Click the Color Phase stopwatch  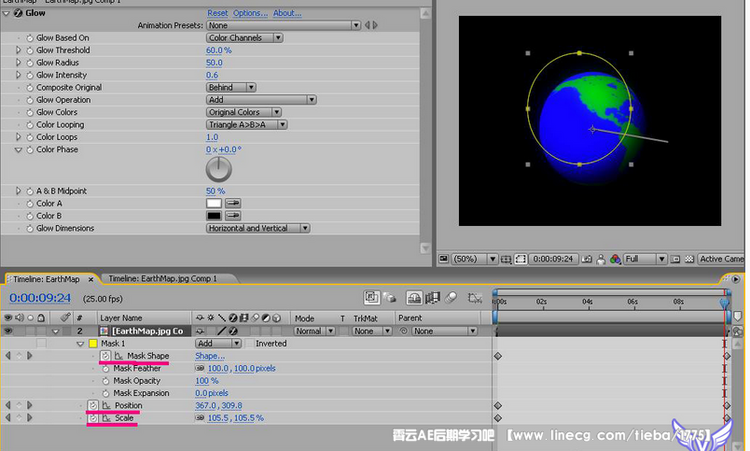pos(30,150)
